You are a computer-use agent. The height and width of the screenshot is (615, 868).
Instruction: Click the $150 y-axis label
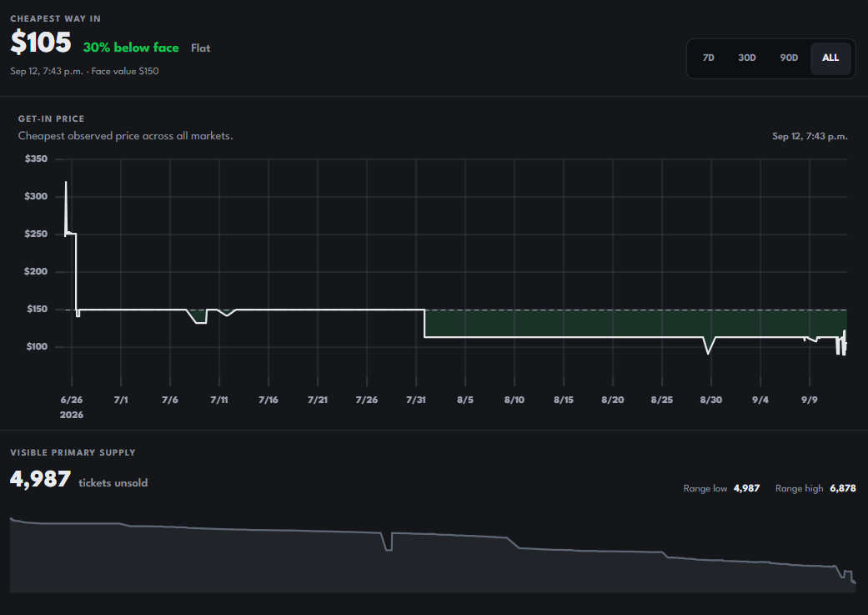click(37, 309)
